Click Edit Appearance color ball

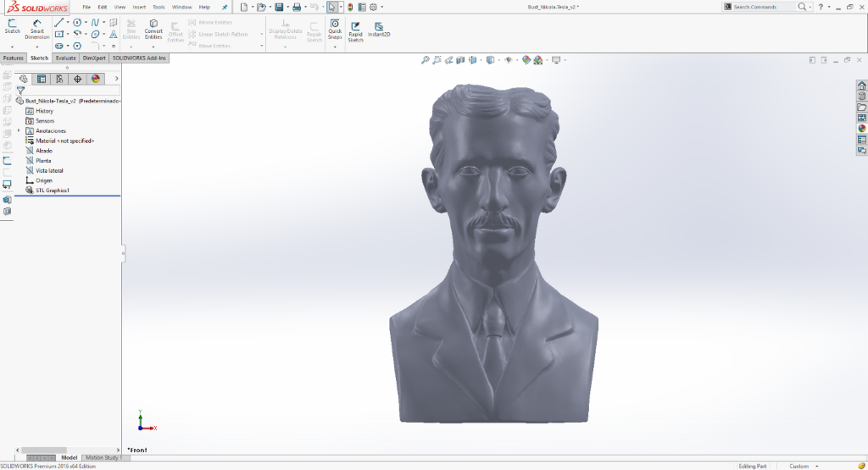tap(526, 60)
